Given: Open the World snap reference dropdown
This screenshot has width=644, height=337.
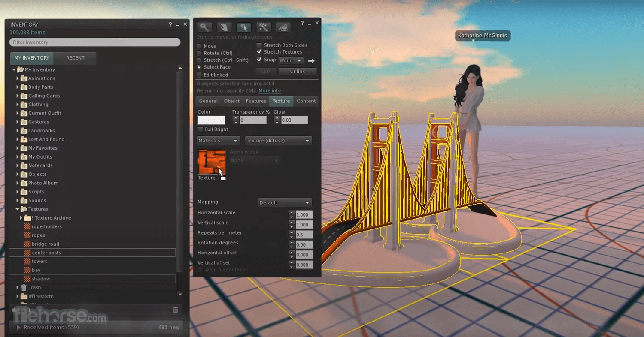Looking at the screenshot, I should coord(291,61).
